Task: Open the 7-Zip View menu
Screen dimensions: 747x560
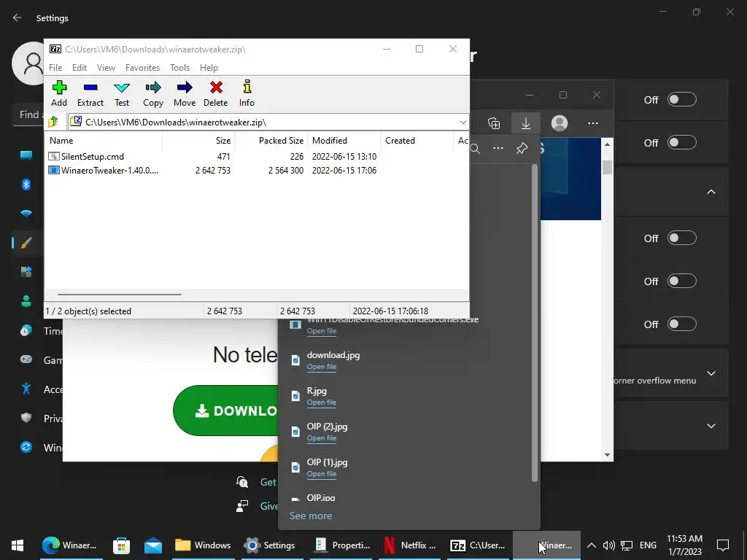Action: [106, 68]
